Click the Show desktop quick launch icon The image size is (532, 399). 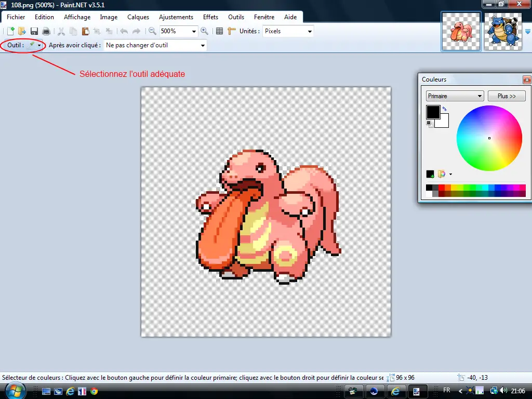tap(46, 392)
